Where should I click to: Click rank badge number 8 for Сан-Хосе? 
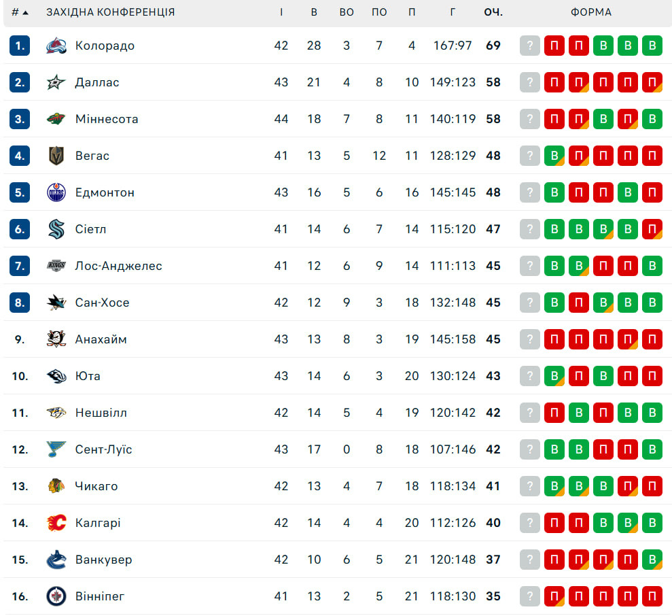coord(20,303)
